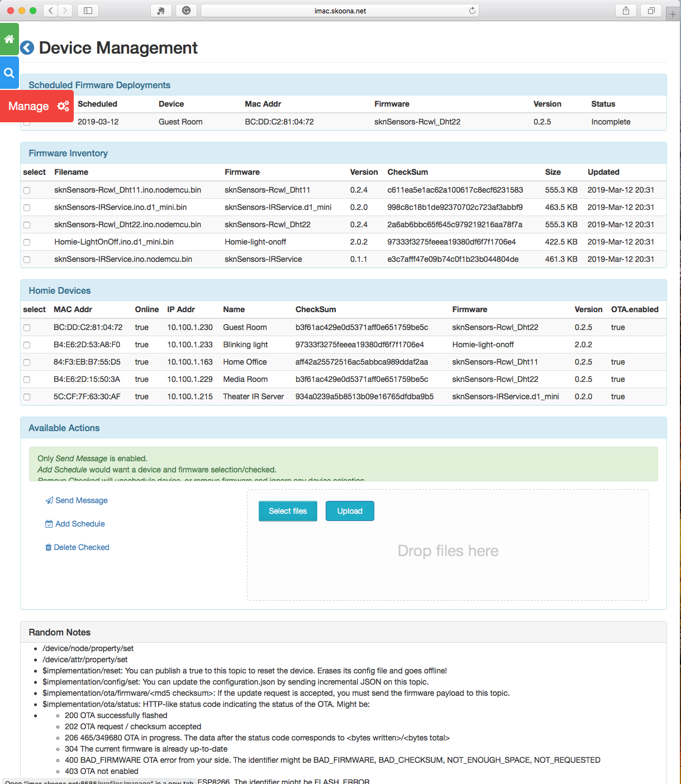Click the paper plane Send Message icon
Viewport: 681px width, 784px height.
pos(49,500)
